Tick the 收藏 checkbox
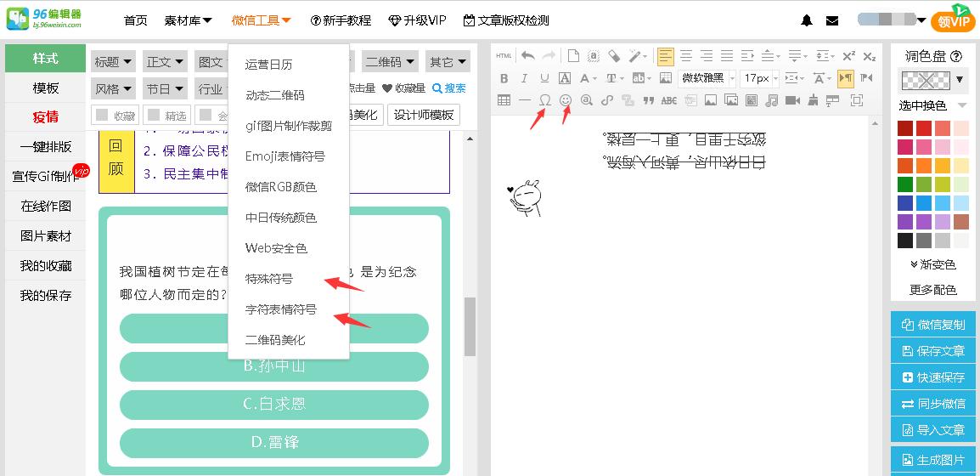This screenshot has height=476, width=980. point(103,116)
